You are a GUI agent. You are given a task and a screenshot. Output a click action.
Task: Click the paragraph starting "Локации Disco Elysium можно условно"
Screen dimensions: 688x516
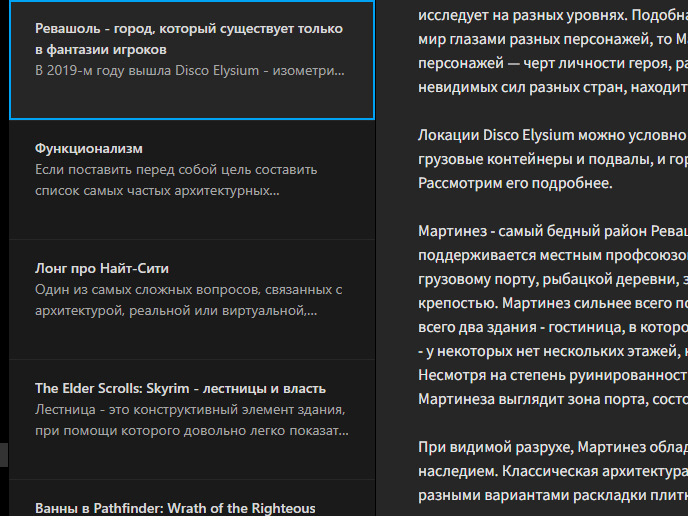click(553, 159)
